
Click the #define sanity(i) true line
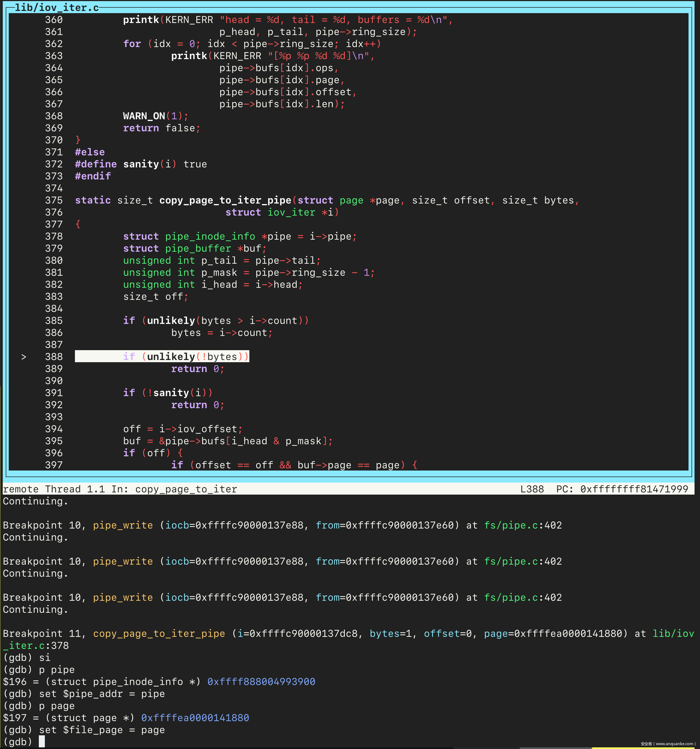point(141,164)
